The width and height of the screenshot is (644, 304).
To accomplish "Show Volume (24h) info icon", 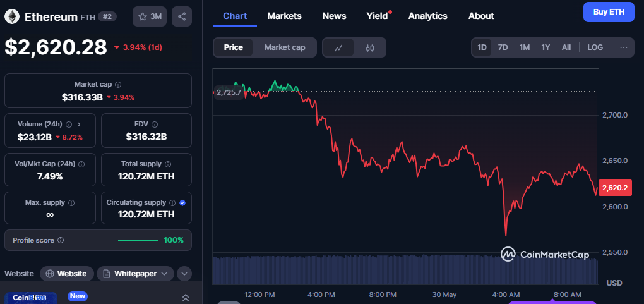I will 69,125.
